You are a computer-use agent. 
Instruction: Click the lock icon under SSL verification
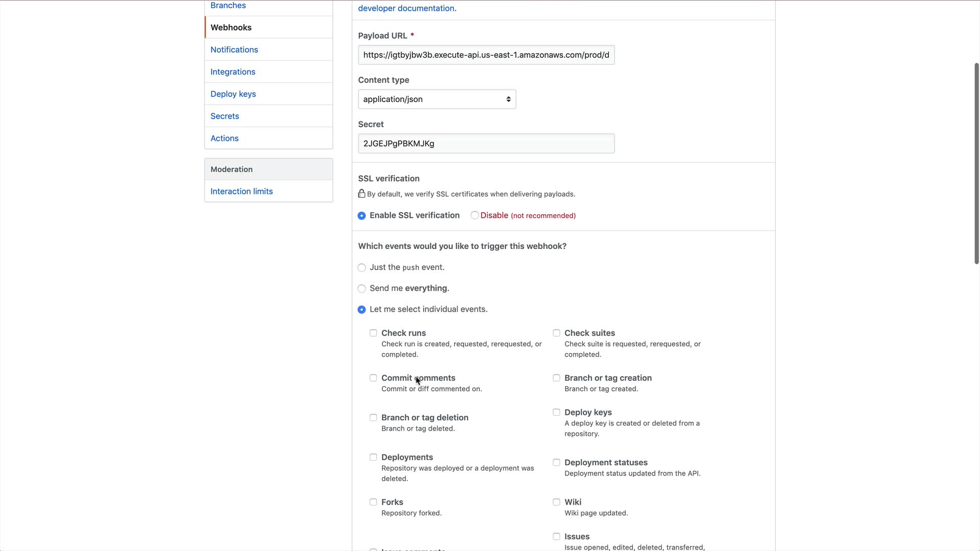point(361,194)
